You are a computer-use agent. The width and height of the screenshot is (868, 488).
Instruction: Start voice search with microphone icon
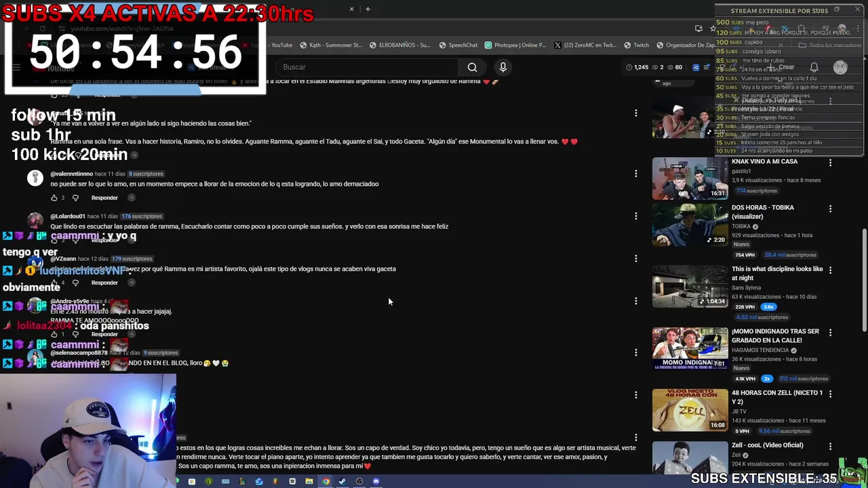[502, 67]
